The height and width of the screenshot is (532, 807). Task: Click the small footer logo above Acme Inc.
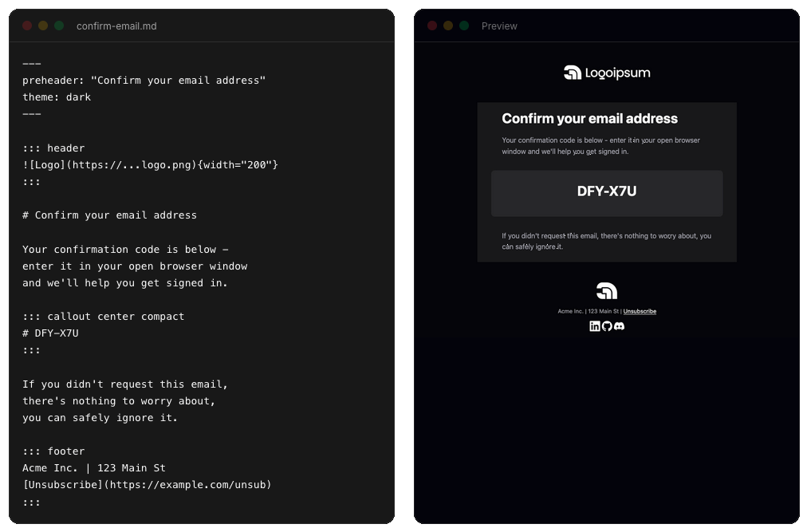pyautogui.click(x=607, y=291)
